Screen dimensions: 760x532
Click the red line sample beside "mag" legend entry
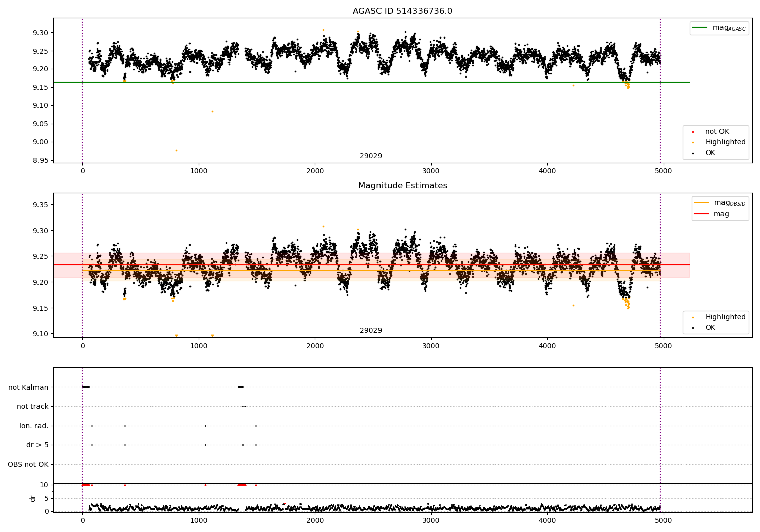(701, 214)
